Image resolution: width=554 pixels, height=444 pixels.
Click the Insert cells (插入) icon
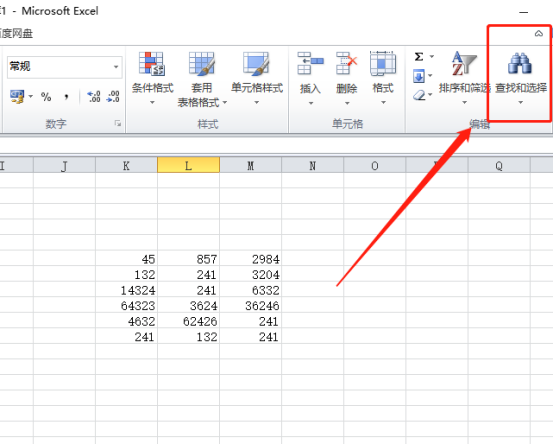(310, 63)
